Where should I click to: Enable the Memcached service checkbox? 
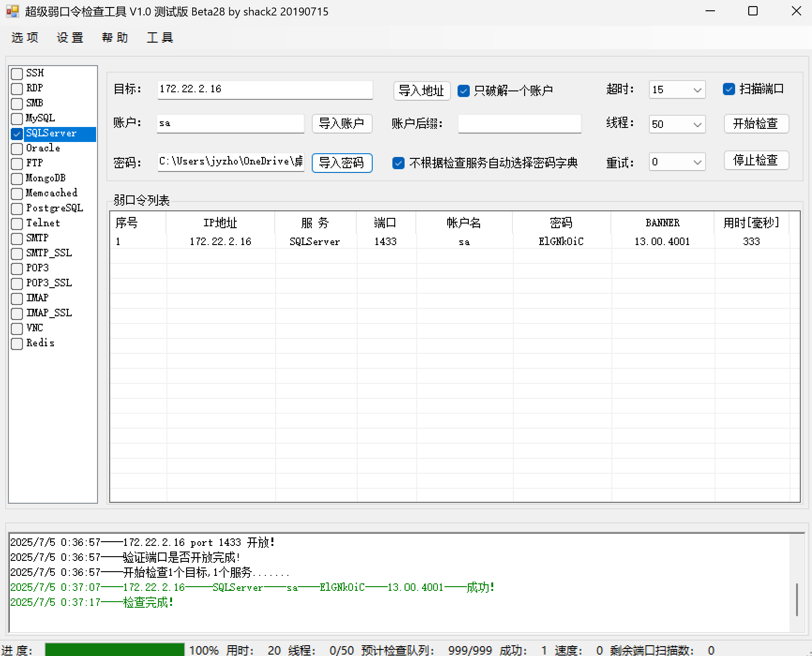click(x=17, y=194)
